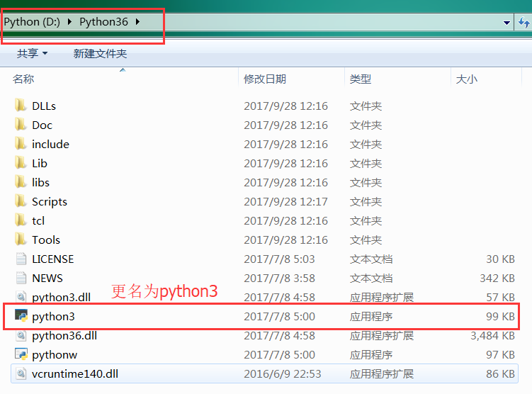The image size is (532, 394).
Task: Click the 2017/9/28 12:17 date for Scripts
Action: (x=285, y=201)
